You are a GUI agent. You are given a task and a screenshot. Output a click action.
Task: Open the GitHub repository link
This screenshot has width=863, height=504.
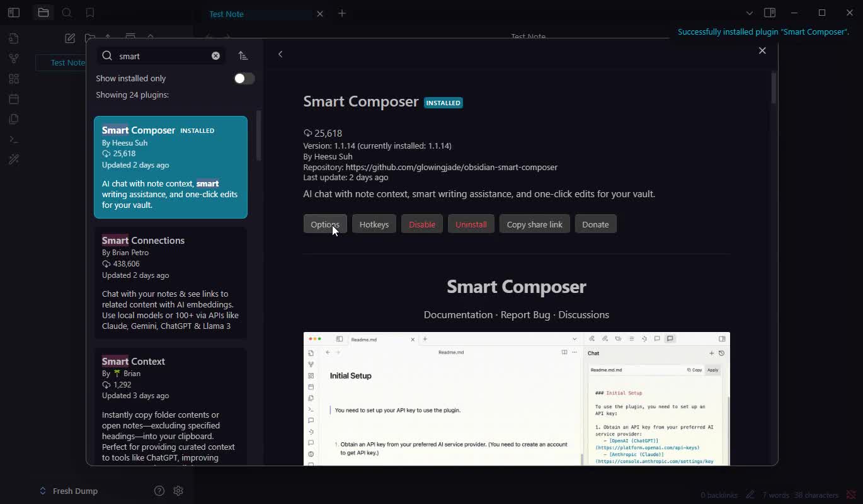[x=452, y=167]
